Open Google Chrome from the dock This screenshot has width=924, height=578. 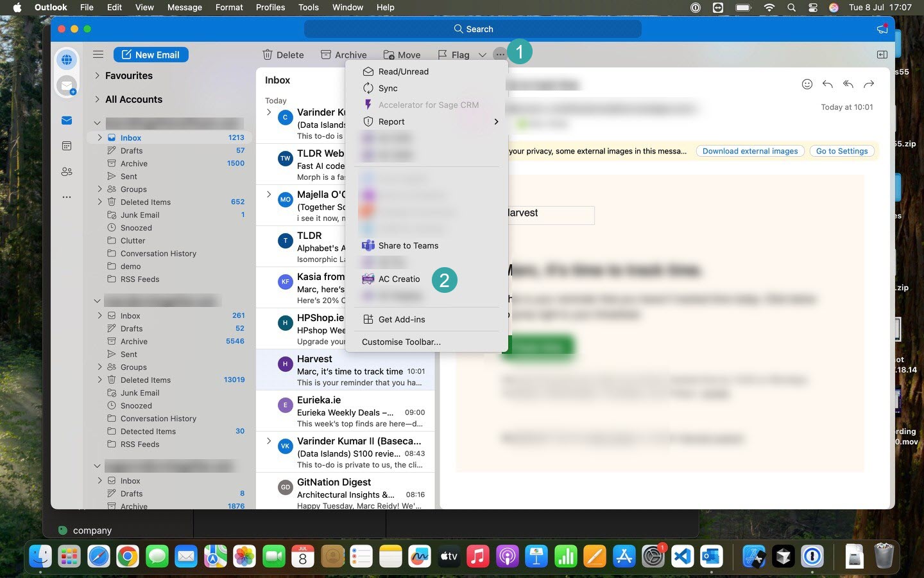pyautogui.click(x=128, y=556)
